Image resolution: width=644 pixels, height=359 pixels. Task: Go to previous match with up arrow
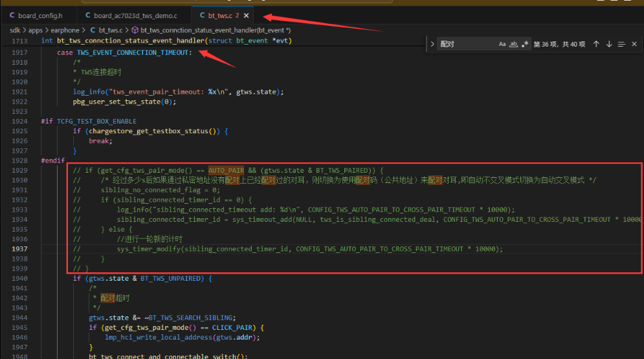coord(596,44)
